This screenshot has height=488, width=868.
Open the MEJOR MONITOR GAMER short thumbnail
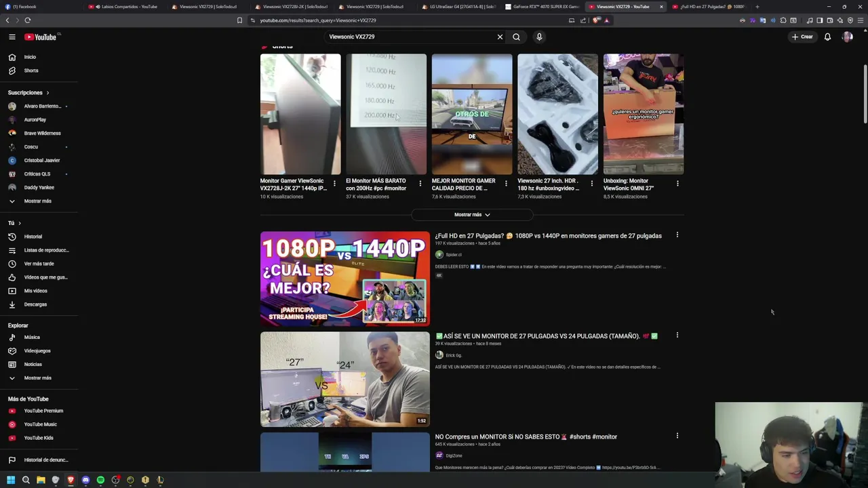click(472, 114)
